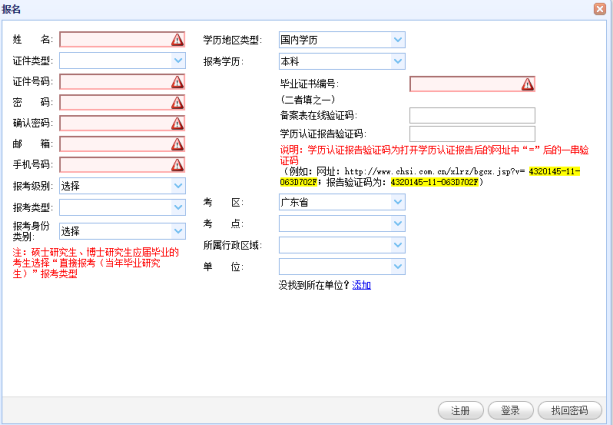
Task: Expand the 报考级别 dropdown
Action: (178, 186)
